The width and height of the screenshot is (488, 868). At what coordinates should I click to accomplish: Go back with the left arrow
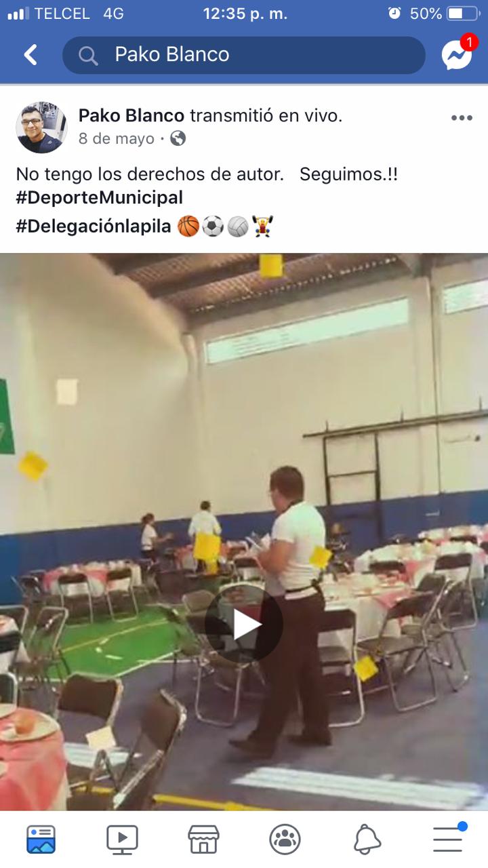pyautogui.click(x=30, y=55)
